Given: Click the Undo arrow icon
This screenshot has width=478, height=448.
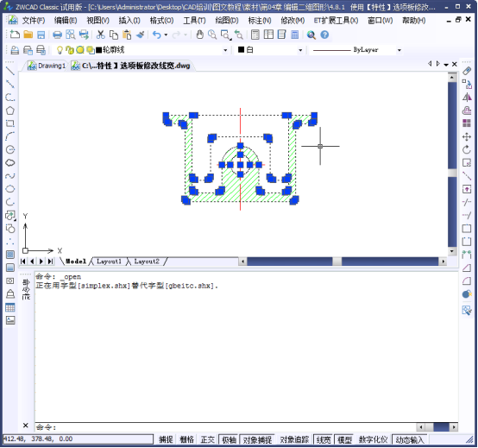Looking at the screenshot, I should [x=157, y=35].
